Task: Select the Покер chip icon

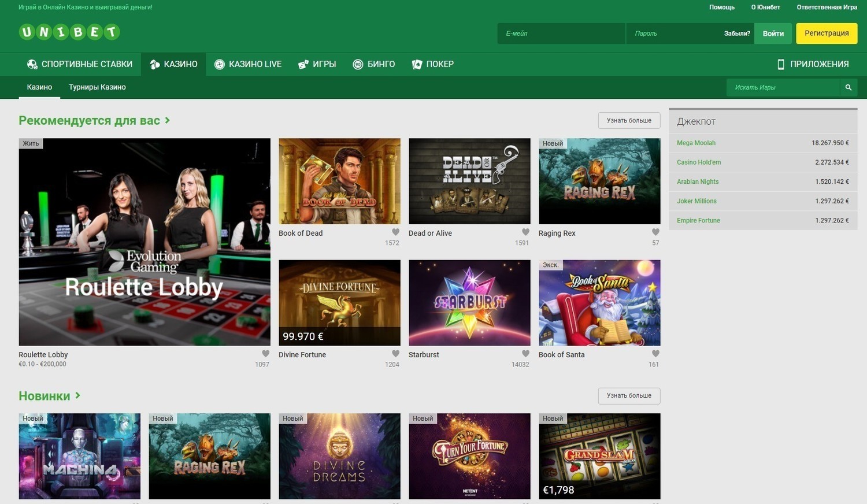Action: (x=417, y=64)
